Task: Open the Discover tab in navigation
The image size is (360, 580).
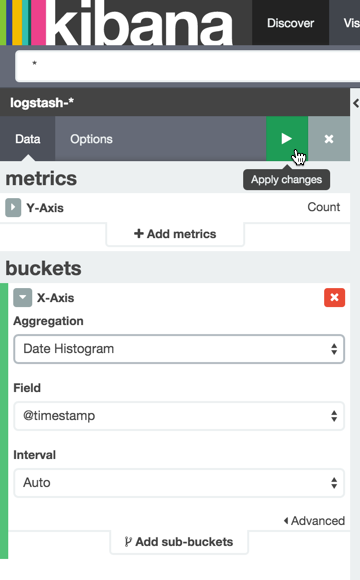Action: pyautogui.click(x=290, y=23)
